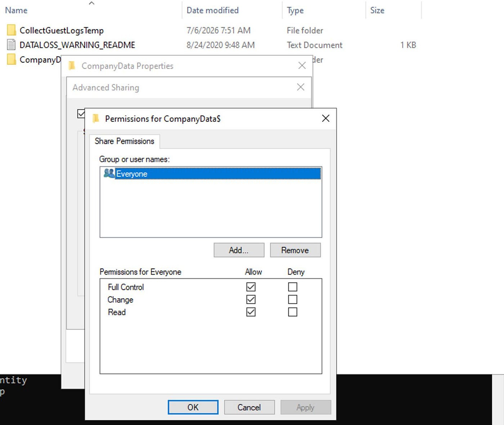Toggle Allow checkbox for Change

251,299
